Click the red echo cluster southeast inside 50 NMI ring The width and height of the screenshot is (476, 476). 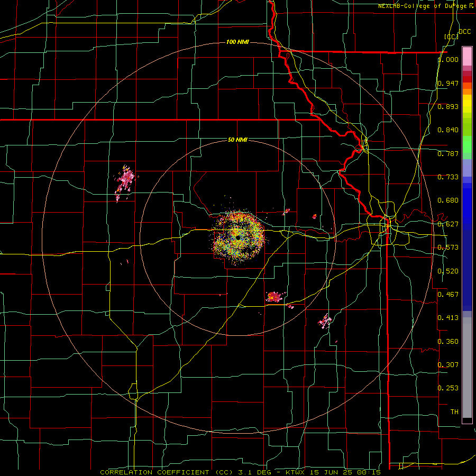pyautogui.click(x=274, y=297)
